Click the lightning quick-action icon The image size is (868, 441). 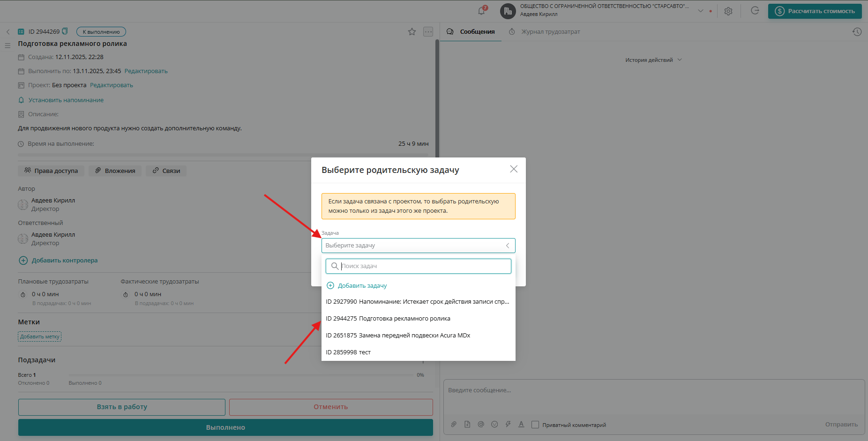coord(508,424)
